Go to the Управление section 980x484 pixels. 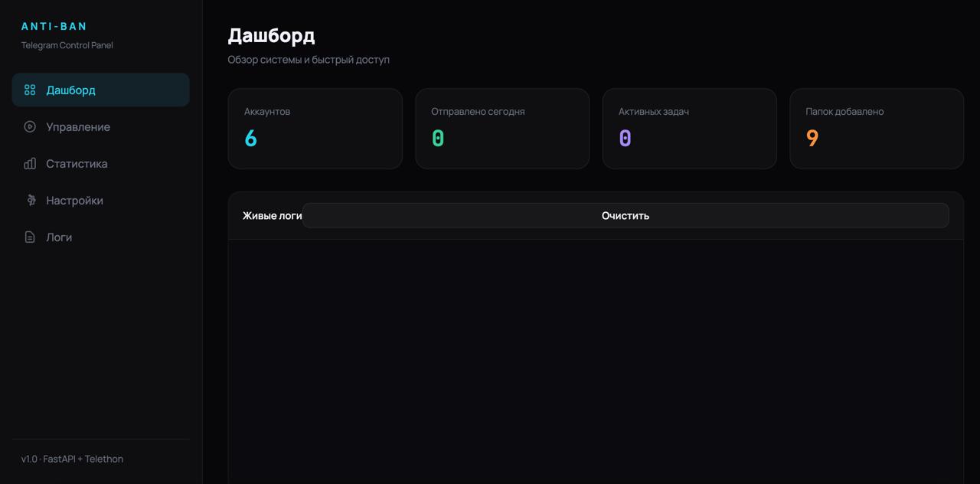click(x=100, y=126)
